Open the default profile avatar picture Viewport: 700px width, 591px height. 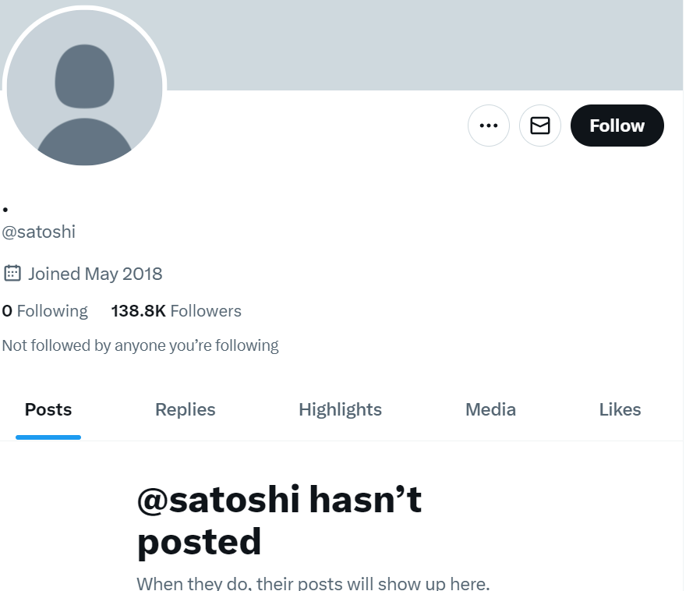click(x=84, y=87)
